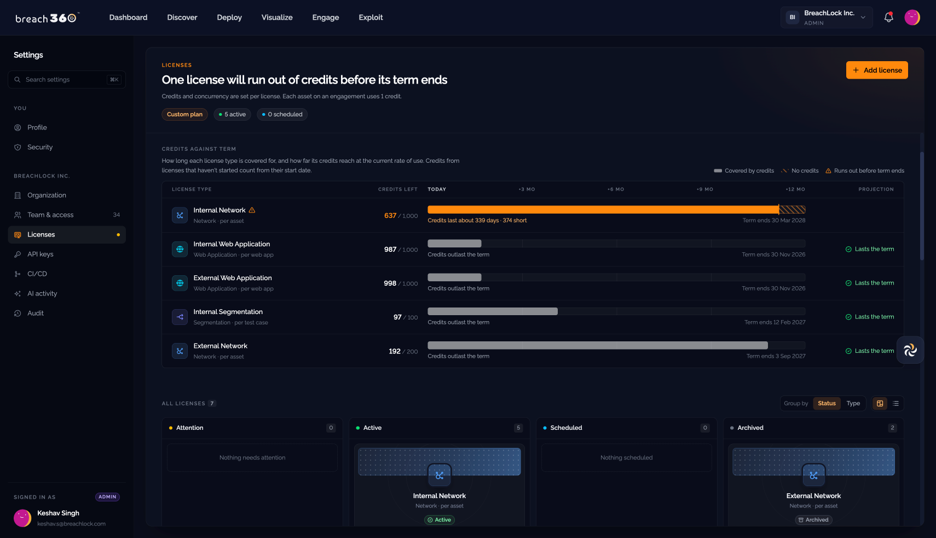The height and width of the screenshot is (538, 936).
Task: Go to Organization settings
Action: 67,195
